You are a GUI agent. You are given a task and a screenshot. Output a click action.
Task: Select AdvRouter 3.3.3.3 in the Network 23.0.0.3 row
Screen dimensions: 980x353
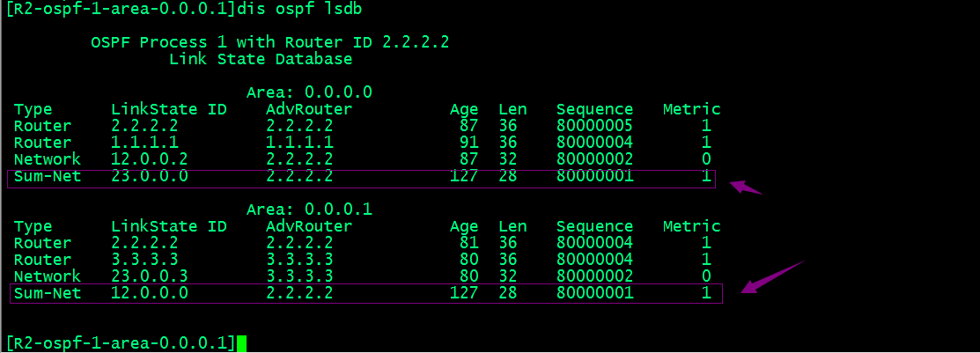[298, 276]
